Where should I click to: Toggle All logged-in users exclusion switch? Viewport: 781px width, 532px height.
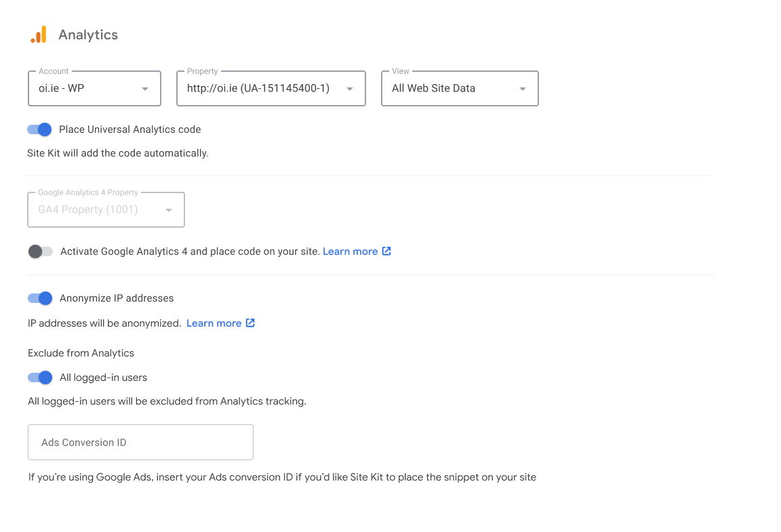click(40, 377)
